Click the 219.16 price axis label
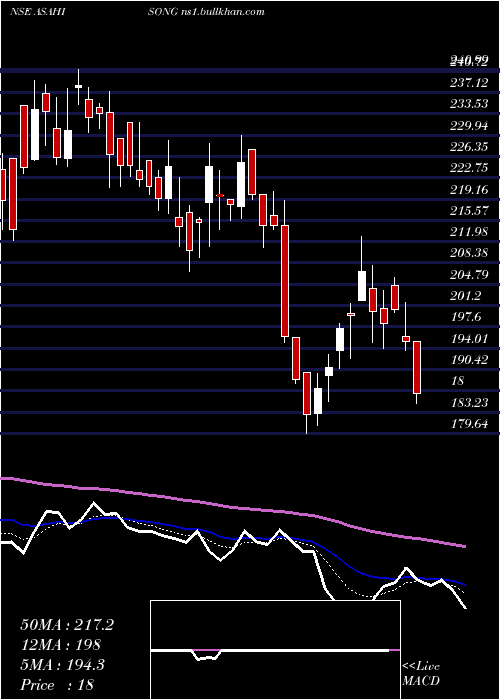This screenshot has height=700, width=500. [469, 189]
